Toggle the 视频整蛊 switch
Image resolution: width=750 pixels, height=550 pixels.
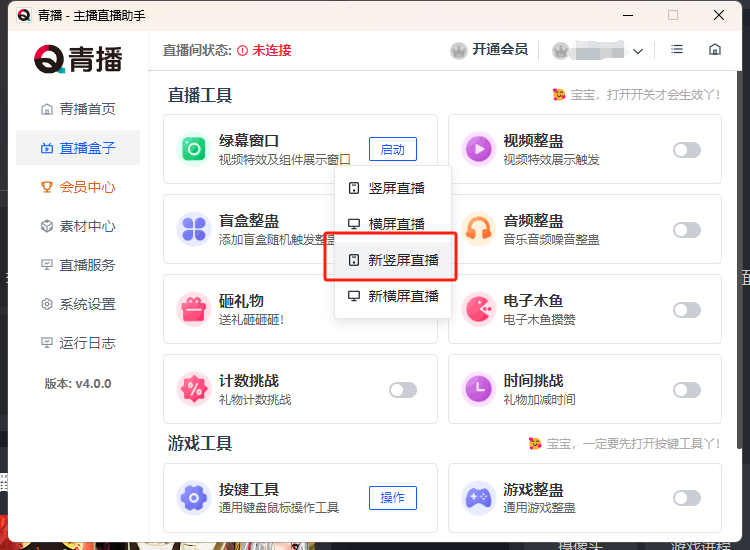point(687,150)
